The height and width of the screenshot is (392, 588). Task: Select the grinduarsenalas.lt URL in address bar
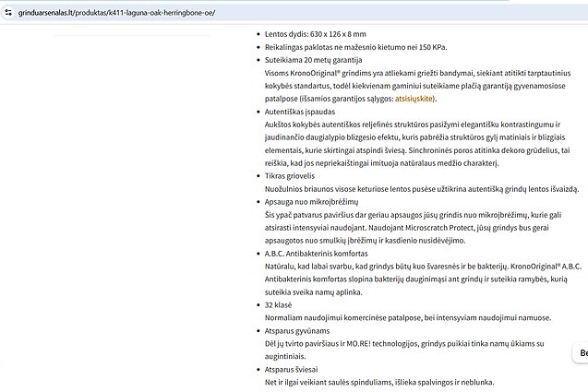116,13
